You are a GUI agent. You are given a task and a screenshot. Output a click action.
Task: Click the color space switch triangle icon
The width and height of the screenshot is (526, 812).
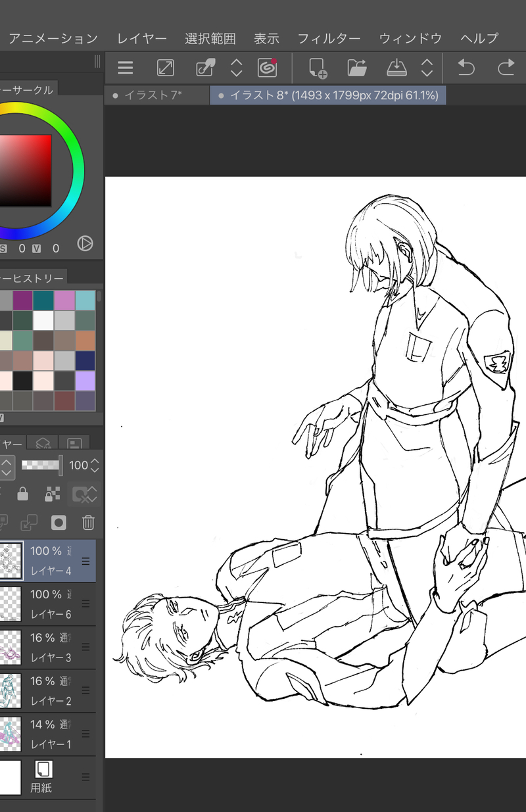coord(85,243)
